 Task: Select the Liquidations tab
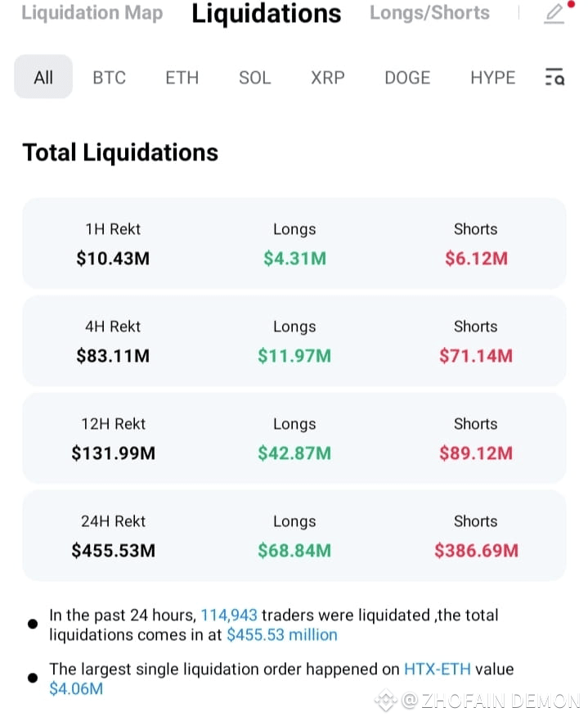point(267,14)
